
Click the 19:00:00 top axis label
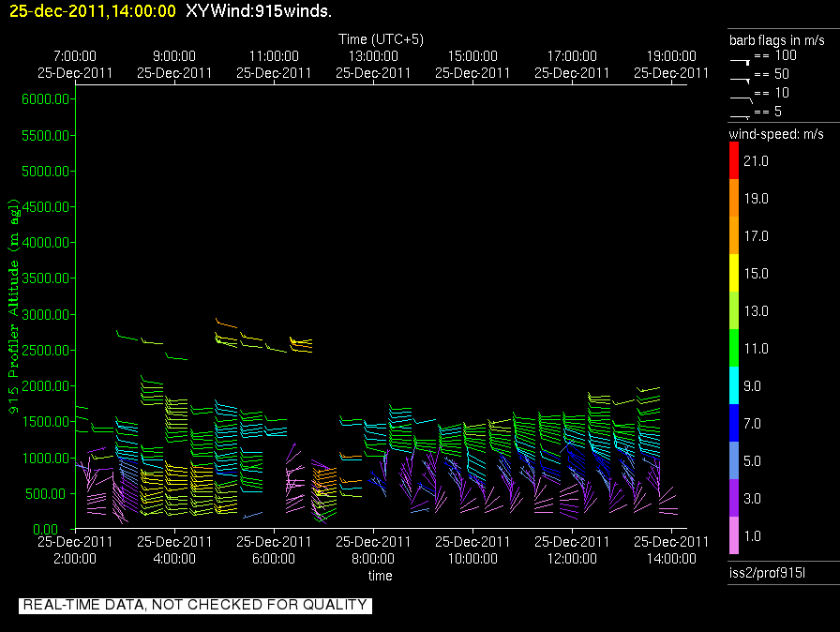pyautogui.click(x=671, y=55)
